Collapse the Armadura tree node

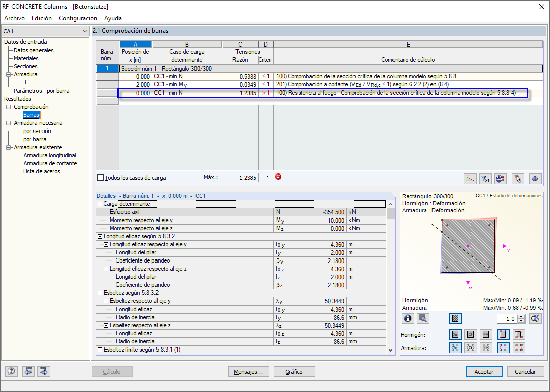click(x=8, y=75)
